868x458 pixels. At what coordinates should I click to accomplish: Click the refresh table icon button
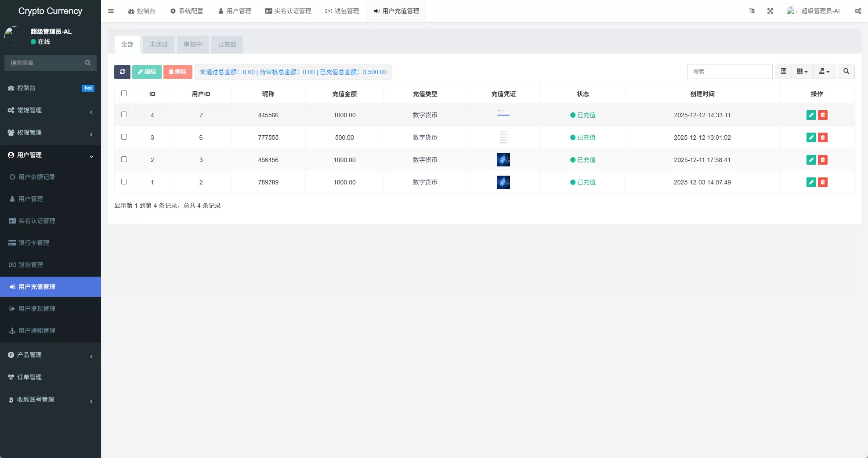(x=122, y=72)
